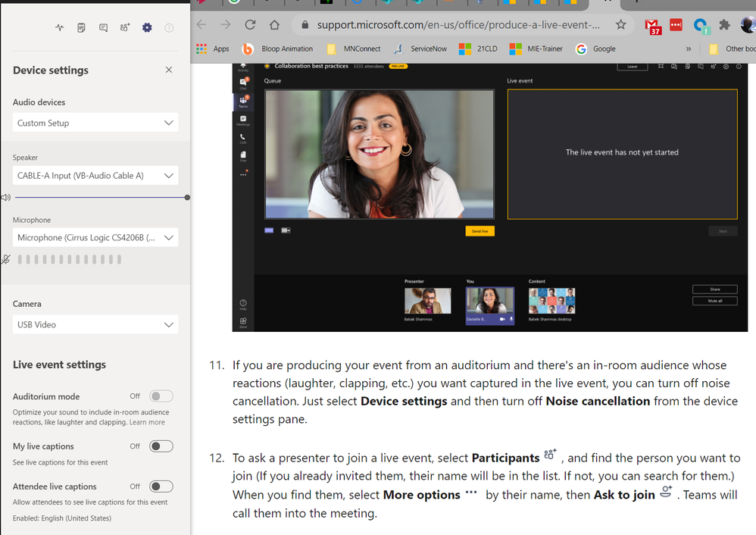Image resolution: width=756 pixels, height=535 pixels.
Task: Reload the support page in browser
Action: click(x=249, y=24)
